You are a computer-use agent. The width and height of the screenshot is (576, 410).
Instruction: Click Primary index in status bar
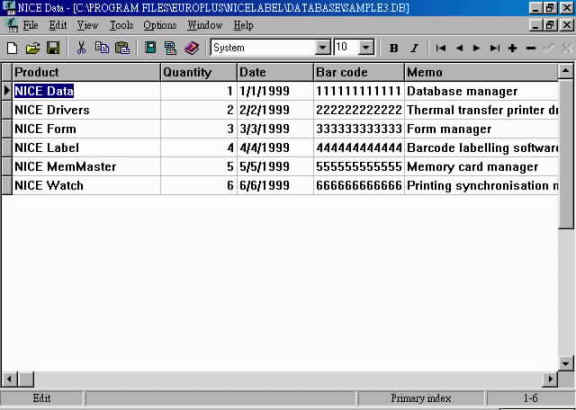(421, 398)
